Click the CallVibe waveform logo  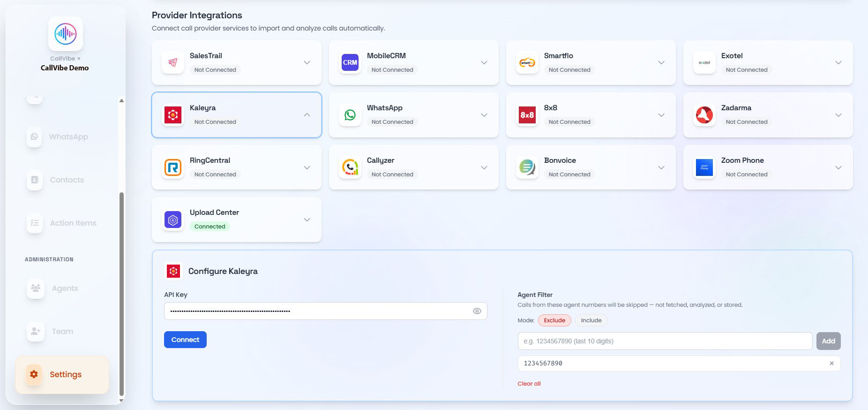[66, 34]
